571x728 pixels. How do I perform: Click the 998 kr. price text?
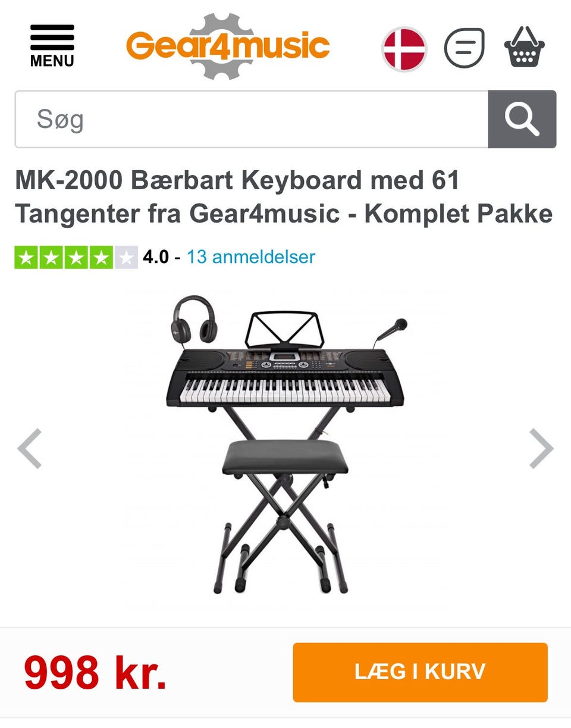tap(95, 673)
